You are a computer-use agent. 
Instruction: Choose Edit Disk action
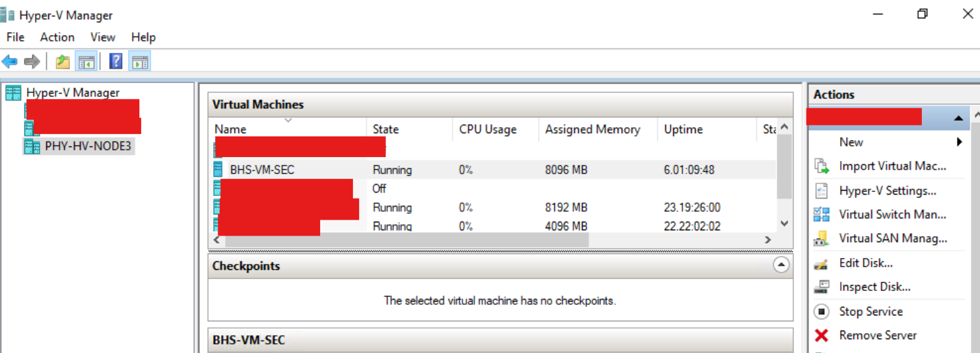866,263
